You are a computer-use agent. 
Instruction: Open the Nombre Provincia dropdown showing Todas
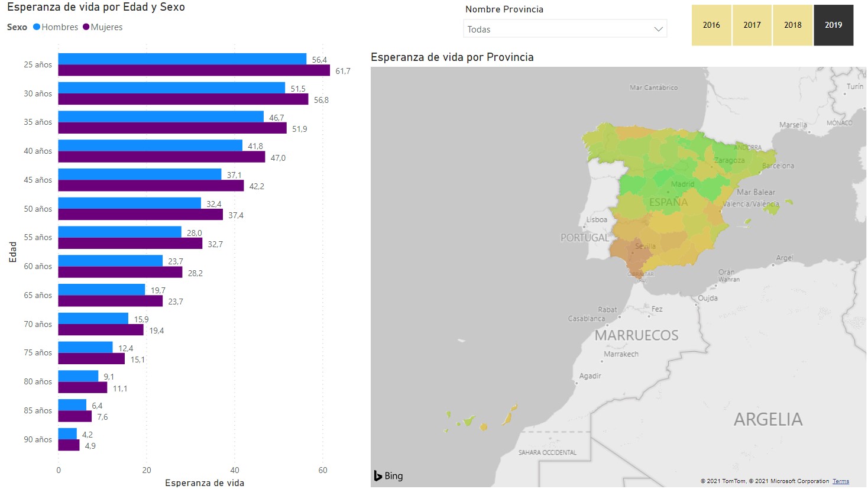point(565,29)
